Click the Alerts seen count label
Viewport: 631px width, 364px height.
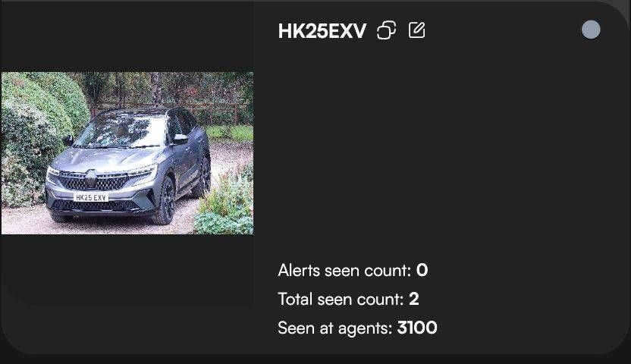coord(344,270)
